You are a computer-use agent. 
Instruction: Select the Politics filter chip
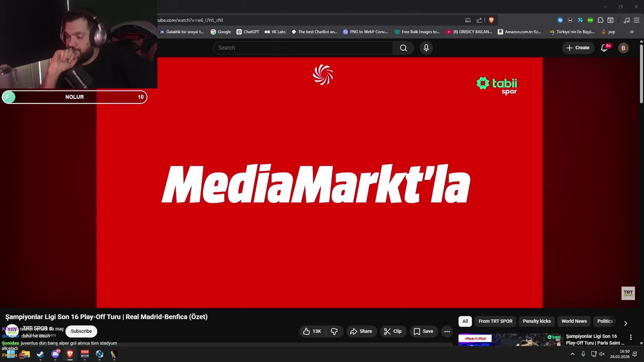click(605, 321)
